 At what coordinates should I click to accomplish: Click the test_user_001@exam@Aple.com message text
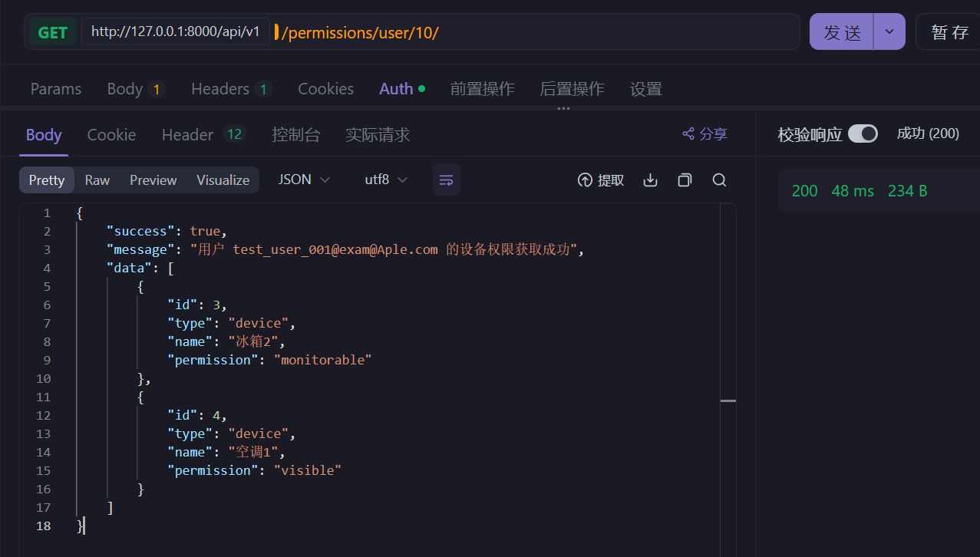(335, 249)
